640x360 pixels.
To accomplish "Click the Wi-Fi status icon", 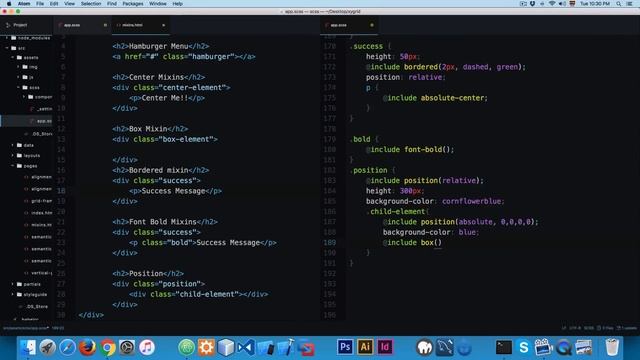I will point(552,4).
